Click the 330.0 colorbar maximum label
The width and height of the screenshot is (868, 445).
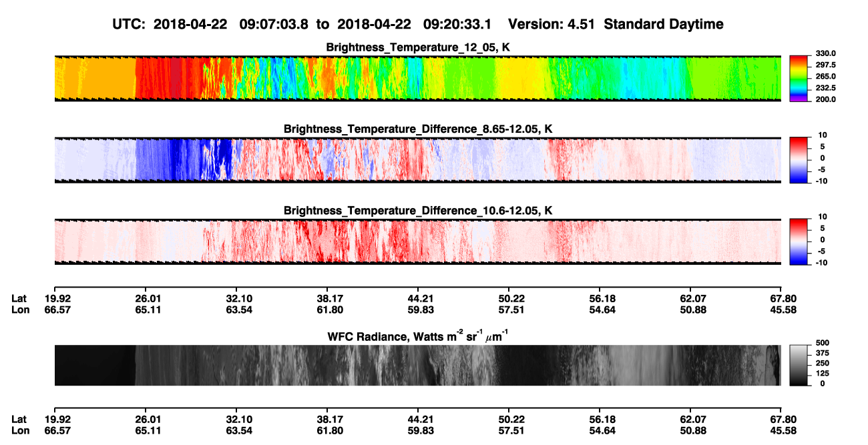(x=825, y=53)
